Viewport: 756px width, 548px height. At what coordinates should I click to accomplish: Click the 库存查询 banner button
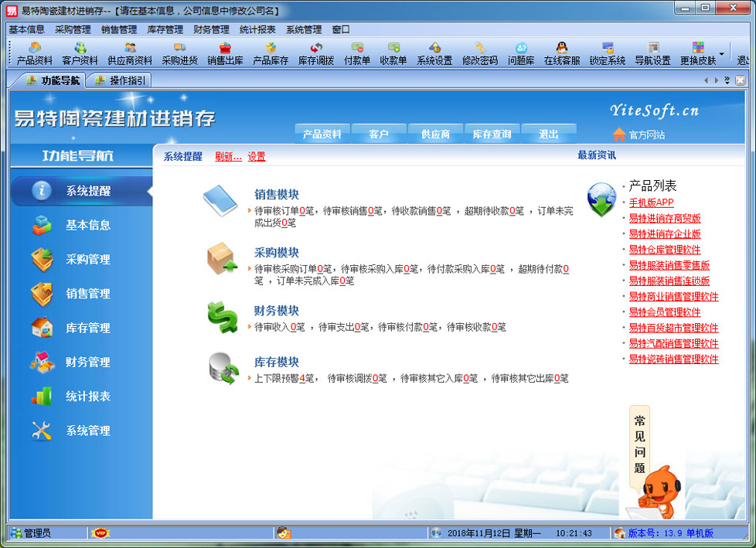coord(492,134)
